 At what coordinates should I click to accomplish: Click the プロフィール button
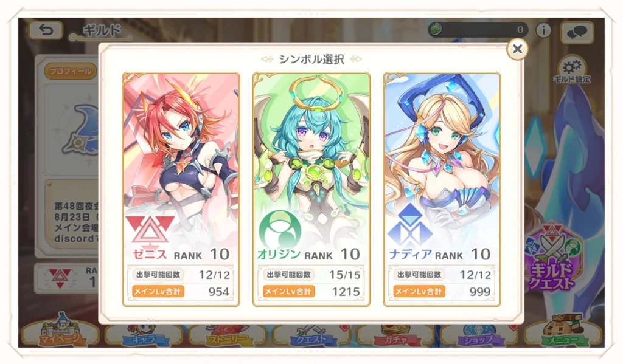click(71, 71)
